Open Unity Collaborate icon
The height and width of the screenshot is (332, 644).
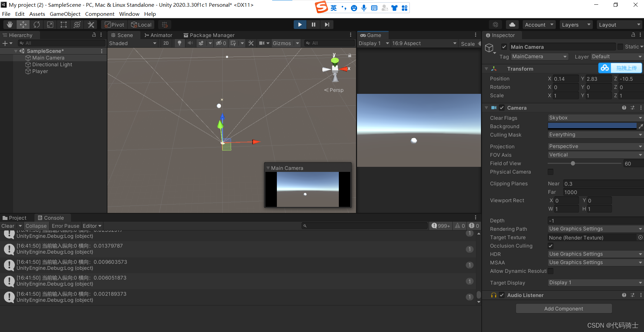[495, 25]
